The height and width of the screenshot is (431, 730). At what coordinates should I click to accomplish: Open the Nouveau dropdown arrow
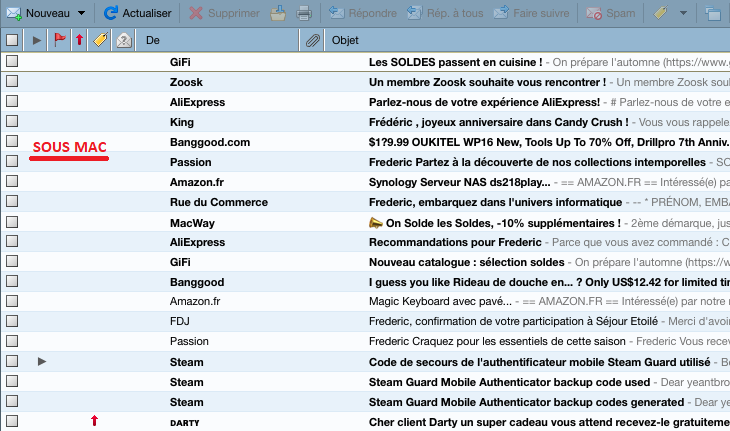[81, 14]
